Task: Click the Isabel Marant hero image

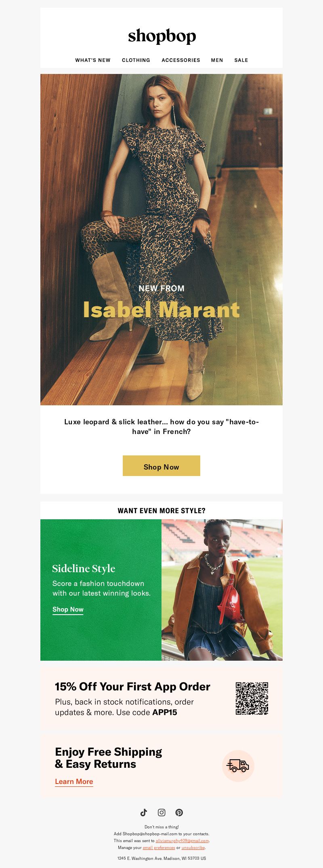Action: 161,240
